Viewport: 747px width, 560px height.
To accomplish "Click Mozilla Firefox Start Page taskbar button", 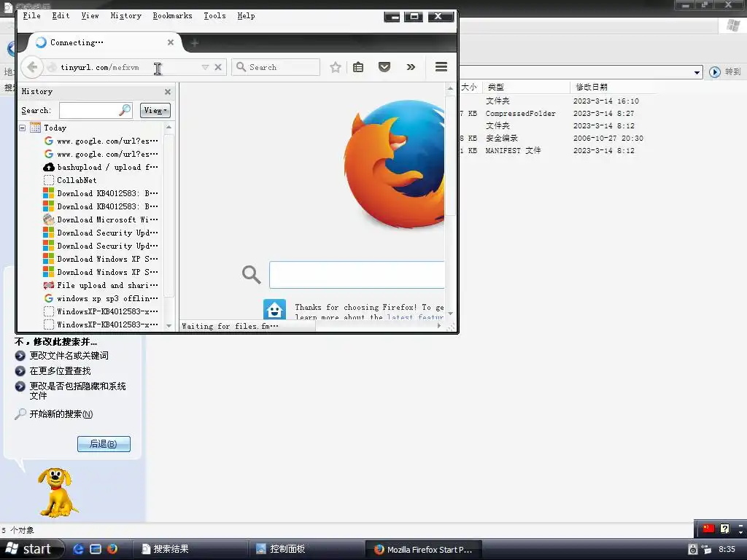I will tap(424, 549).
